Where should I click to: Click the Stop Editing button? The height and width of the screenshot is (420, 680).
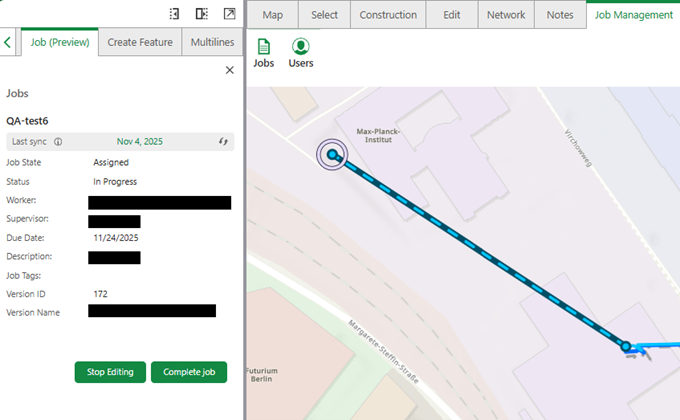[x=110, y=372]
